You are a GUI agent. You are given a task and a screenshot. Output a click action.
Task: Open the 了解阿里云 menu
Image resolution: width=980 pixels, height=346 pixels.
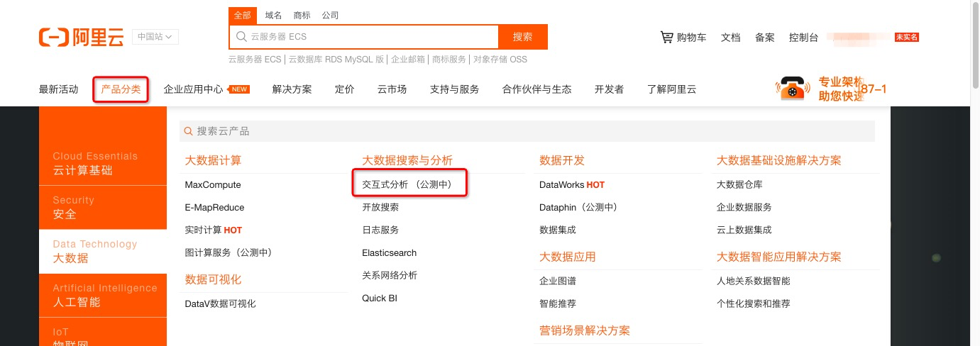(x=672, y=89)
